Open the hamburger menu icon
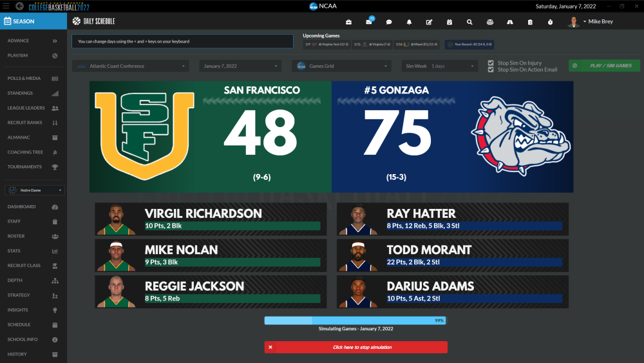644x363 pixels. [6, 6]
